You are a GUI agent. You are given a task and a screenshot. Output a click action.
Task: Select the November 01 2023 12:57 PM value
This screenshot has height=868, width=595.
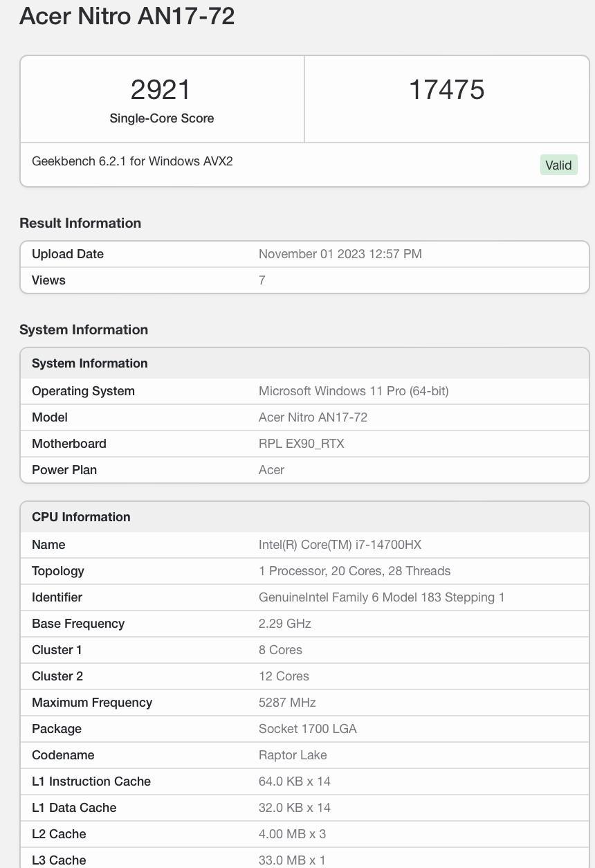pos(340,254)
